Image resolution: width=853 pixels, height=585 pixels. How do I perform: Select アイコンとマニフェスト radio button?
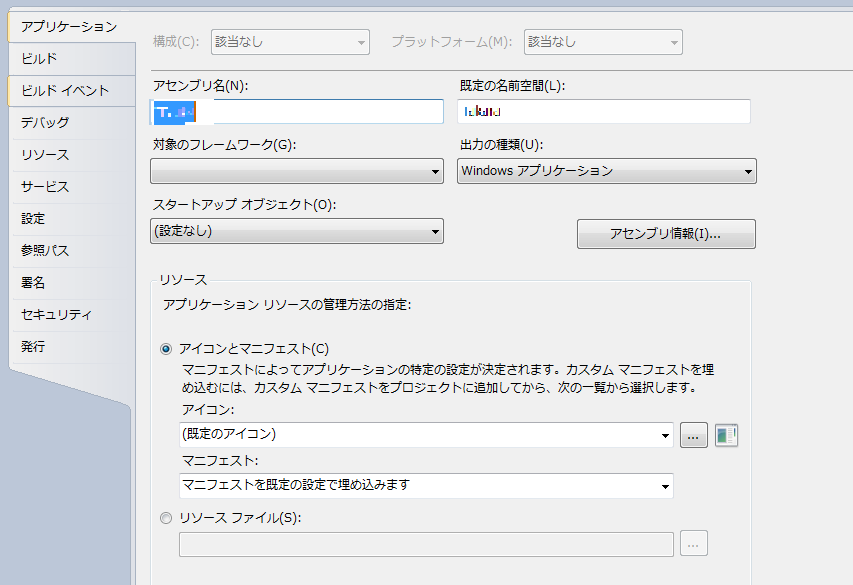click(166, 349)
